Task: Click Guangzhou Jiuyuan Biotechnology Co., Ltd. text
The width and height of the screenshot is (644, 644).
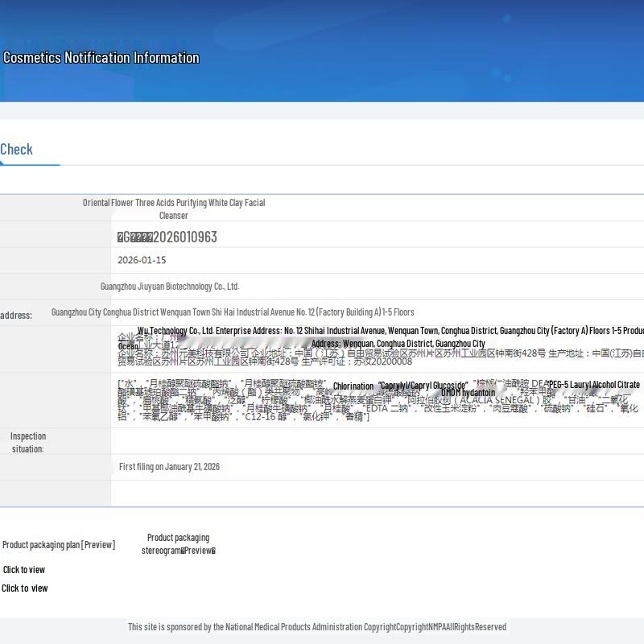Action: pyautogui.click(x=170, y=287)
